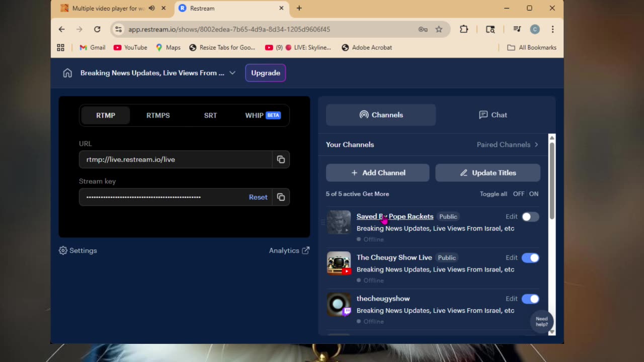Open Resize Tabs for Goo... bookmark
This screenshot has height=362, width=644.
pos(222,47)
